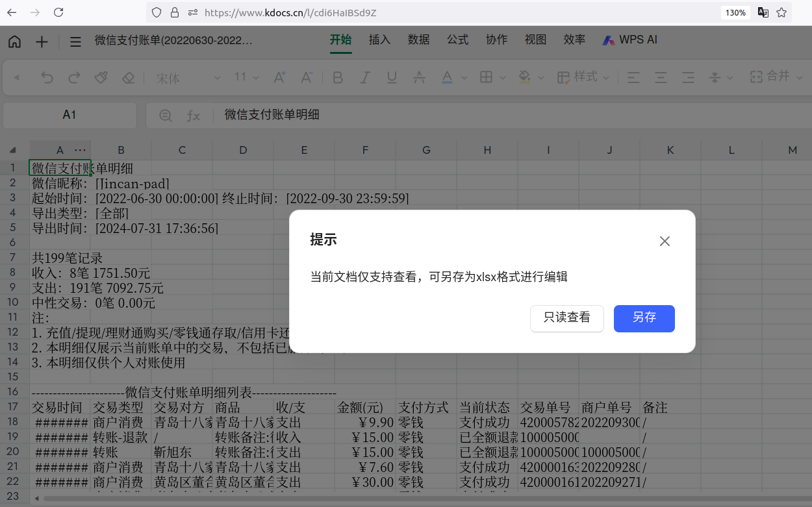Click the fx insert function icon
The height and width of the screenshot is (507, 812).
point(194,116)
